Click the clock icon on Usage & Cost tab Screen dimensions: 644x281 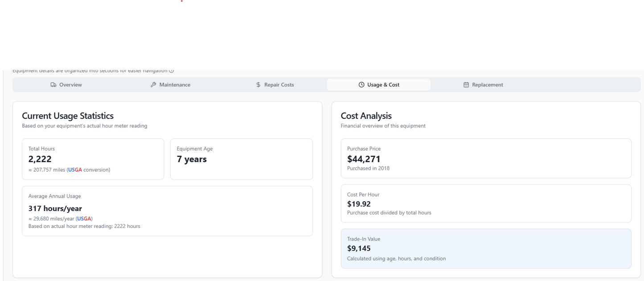(361, 85)
